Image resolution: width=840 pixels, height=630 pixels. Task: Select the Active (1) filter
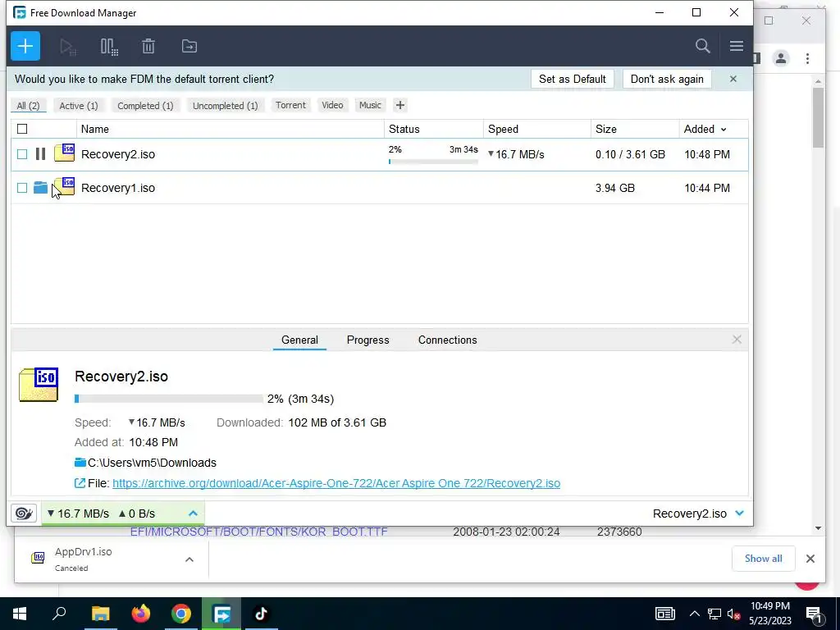tap(79, 106)
